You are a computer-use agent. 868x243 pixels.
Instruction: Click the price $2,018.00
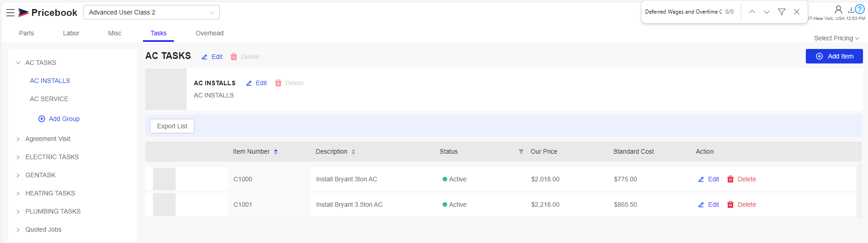[x=545, y=179]
